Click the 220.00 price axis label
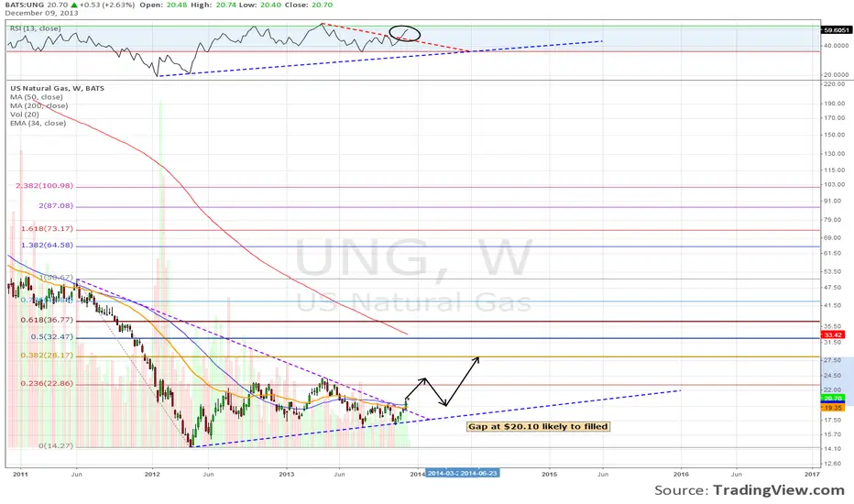Screen dimensions: 854x504 click(x=835, y=84)
